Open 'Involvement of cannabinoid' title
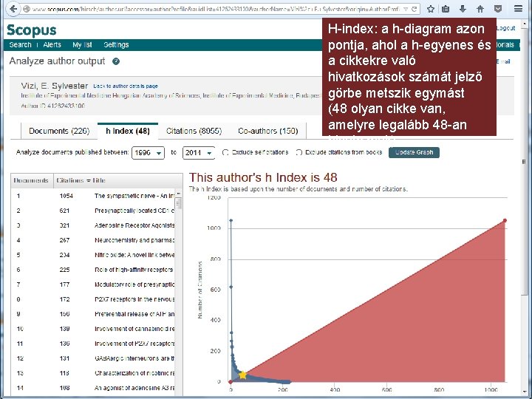 point(134,329)
